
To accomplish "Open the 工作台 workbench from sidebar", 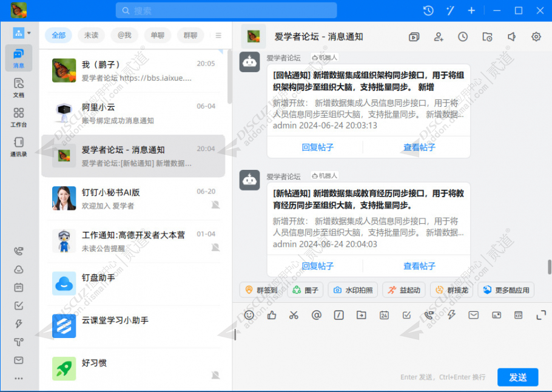I will [18, 115].
